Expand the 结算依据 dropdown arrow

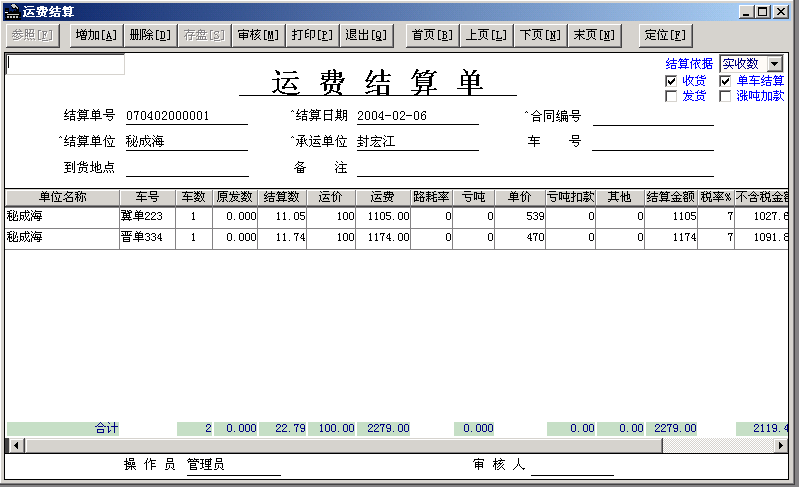pyautogui.click(x=774, y=64)
